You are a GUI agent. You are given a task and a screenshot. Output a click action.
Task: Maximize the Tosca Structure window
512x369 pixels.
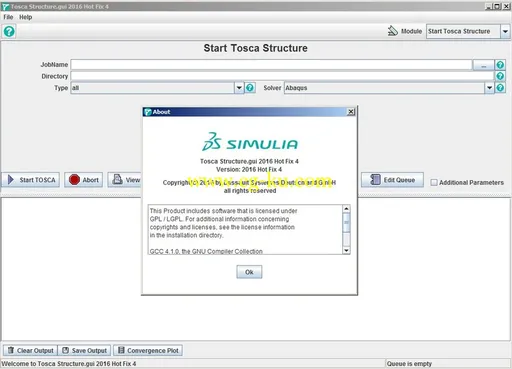pos(497,6)
